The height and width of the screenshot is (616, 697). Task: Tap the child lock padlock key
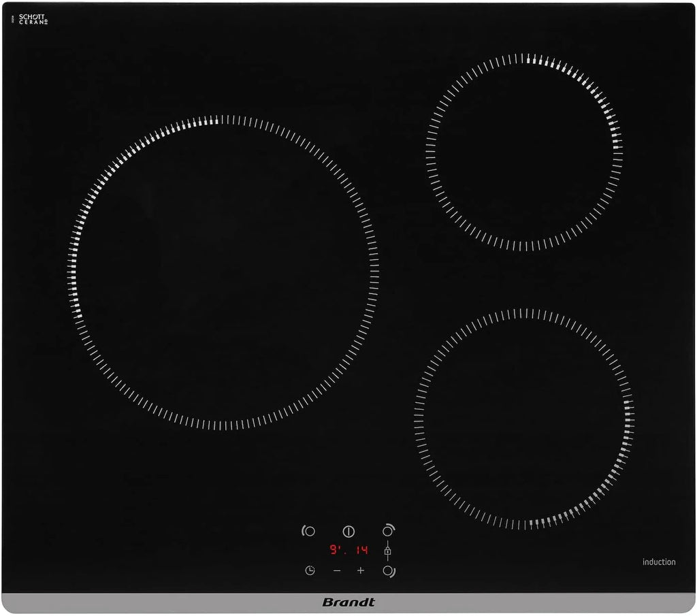(x=387, y=551)
